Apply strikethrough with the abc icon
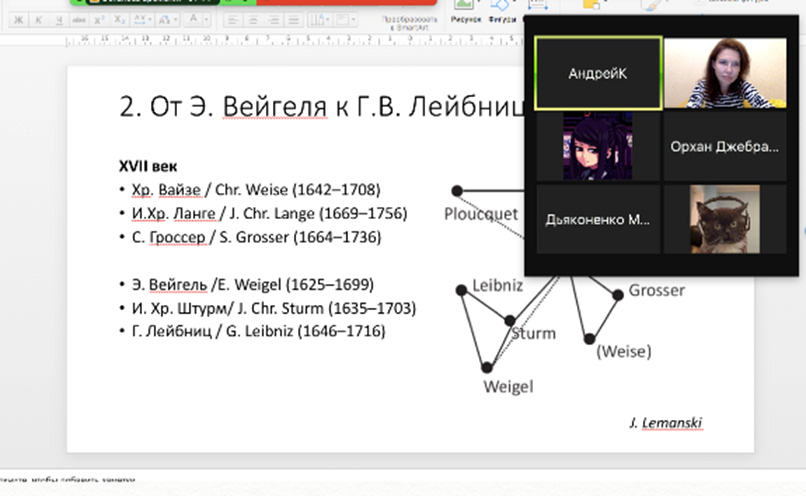The width and height of the screenshot is (806, 496). (77, 19)
